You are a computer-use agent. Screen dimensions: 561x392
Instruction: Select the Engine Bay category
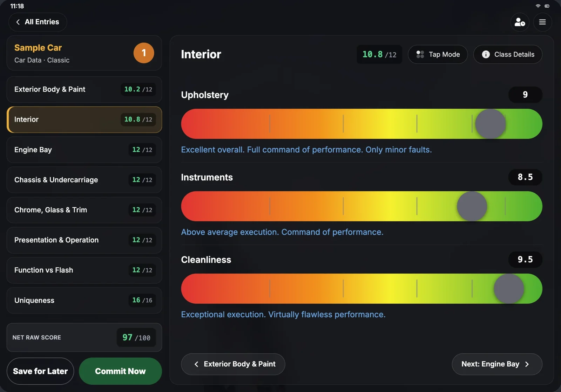[x=84, y=150]
